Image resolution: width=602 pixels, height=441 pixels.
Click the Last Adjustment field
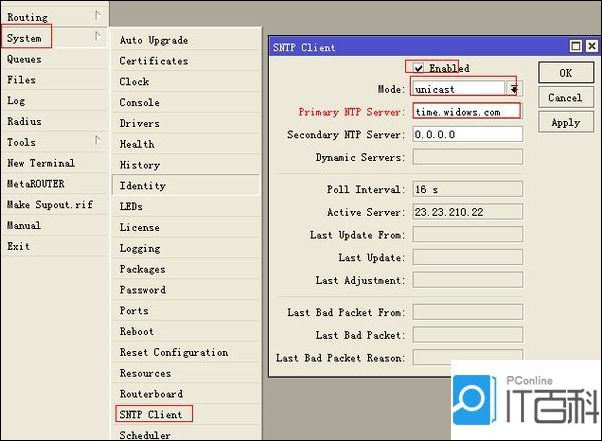click(467, 281)
